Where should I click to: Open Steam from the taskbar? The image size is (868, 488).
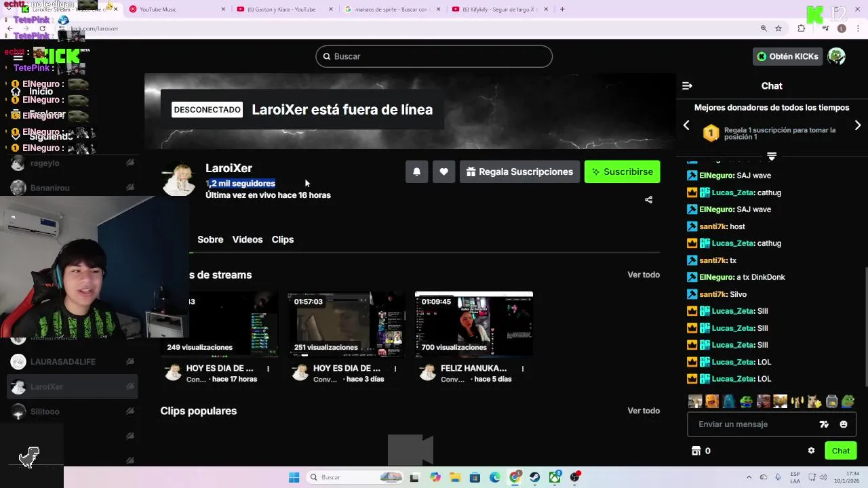[x=535, y=477]
